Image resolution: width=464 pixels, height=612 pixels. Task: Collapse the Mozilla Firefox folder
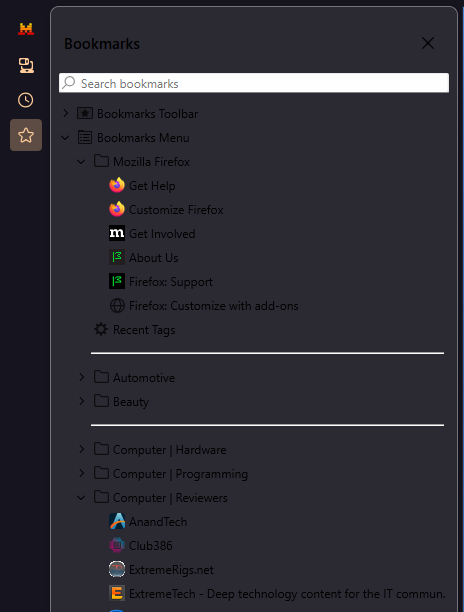(81, 162)
